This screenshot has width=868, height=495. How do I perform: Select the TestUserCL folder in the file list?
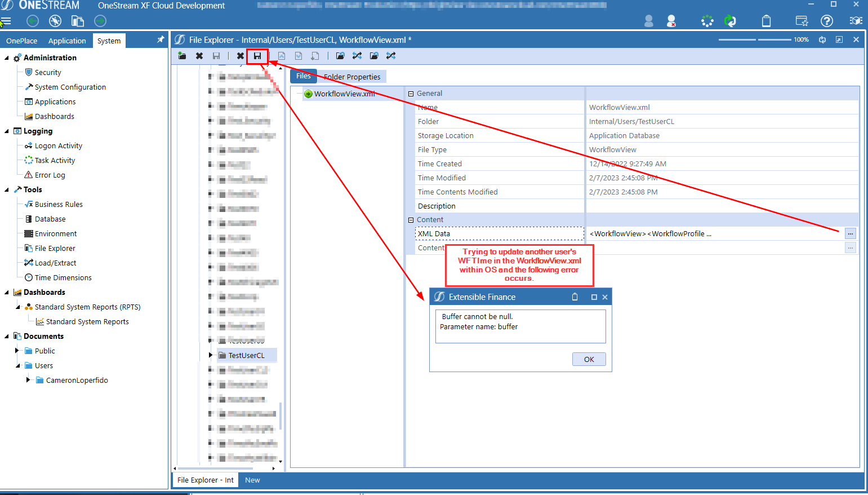click(246, 355)
